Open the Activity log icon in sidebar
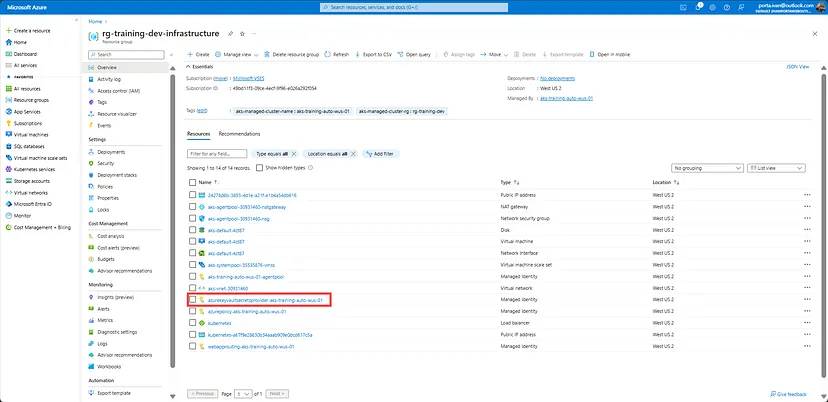828x402 pixels. pyautogui.click(x=92, y=79)
